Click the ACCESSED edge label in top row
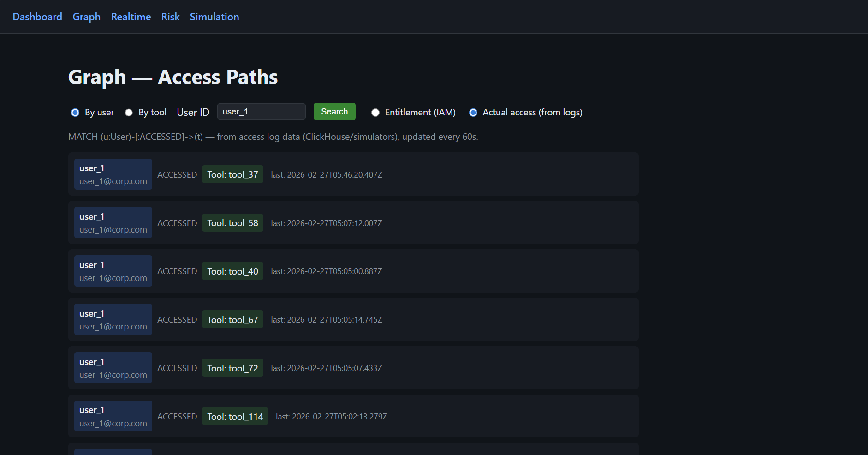868x455 pixels. (x=177, y=174)
